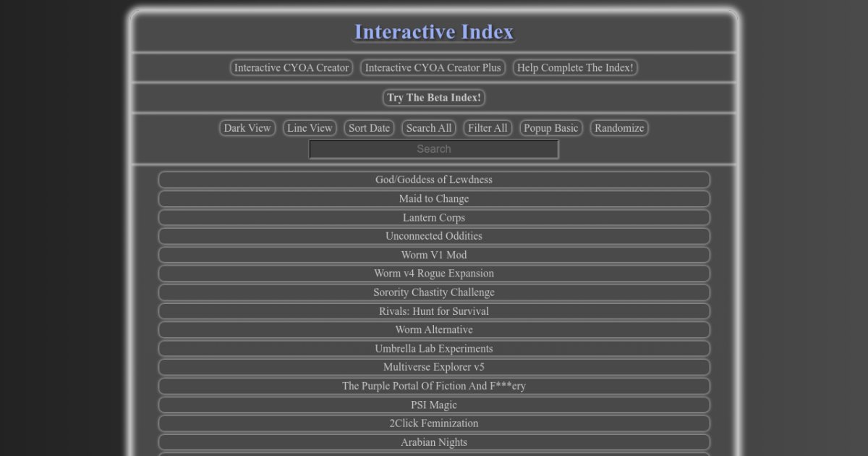Try The Beta Index button
Viewport: 868px width, 456px height.
[434, 98]
